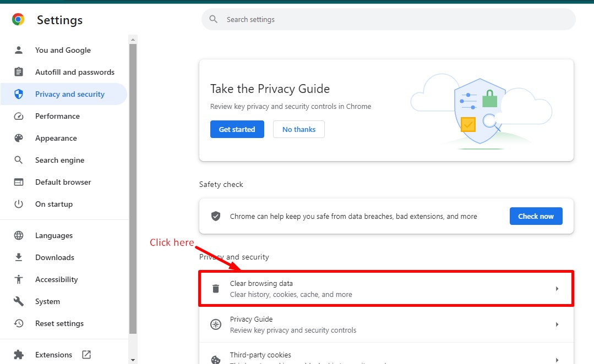Expand the Third-party cookies row arrow
The width and height of the screenshot is (594, 364).
[557, 360]
